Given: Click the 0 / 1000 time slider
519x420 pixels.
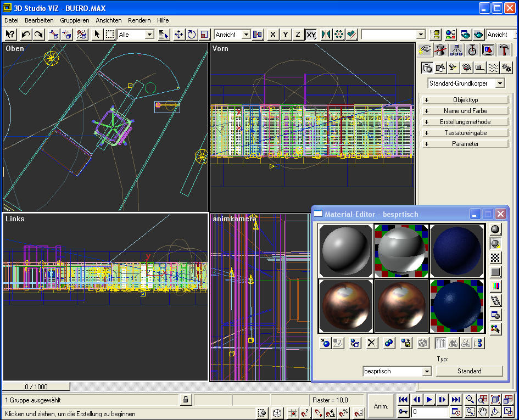Looking at the screenshot, I should (36, 387).
